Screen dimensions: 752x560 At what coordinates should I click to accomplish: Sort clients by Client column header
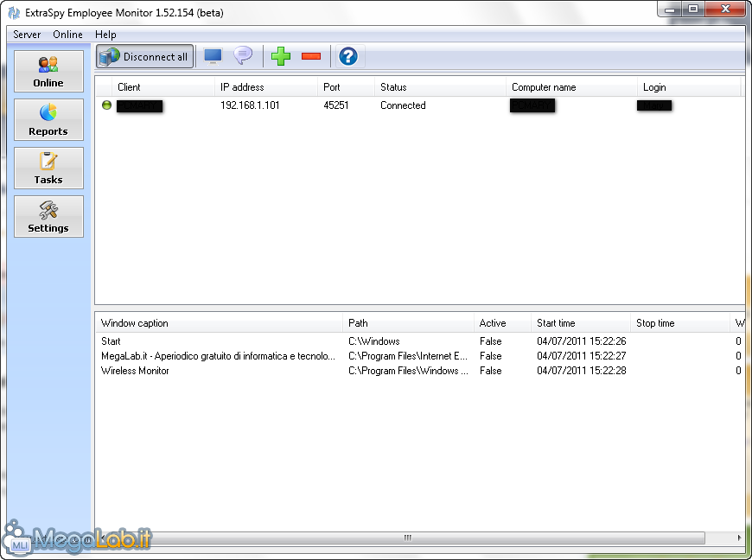(163, 87)
